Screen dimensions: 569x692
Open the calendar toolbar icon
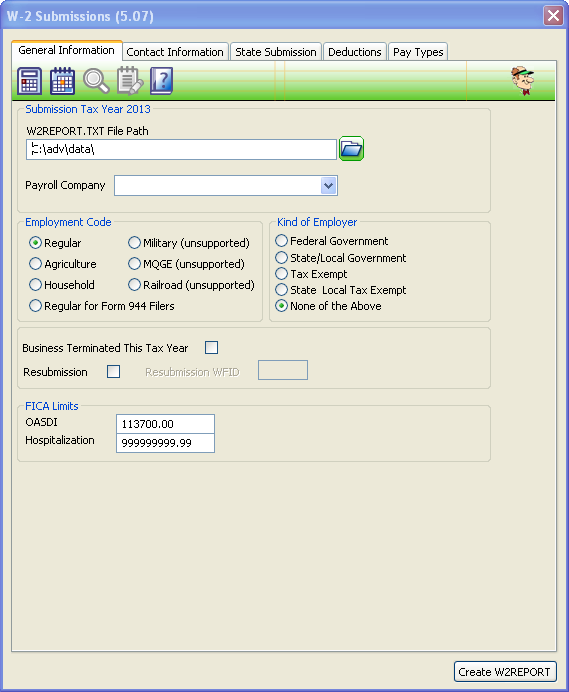[x=62, y=81]
